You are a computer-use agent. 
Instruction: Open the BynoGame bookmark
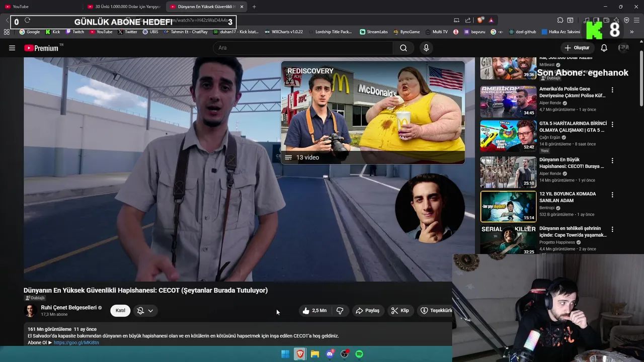pos(407,32)
